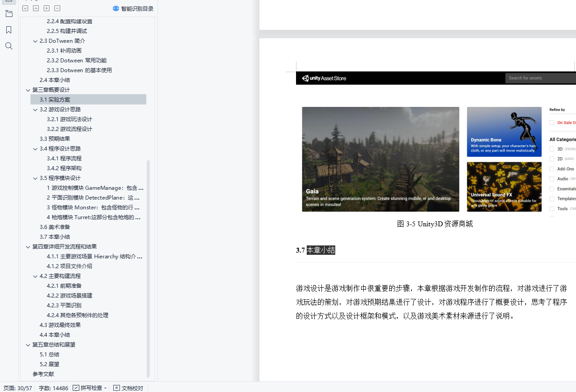Open 平面识别模块 DetectedPlane outline entry
The height and width of the screenshot is (392, 576).
(94, 198)
